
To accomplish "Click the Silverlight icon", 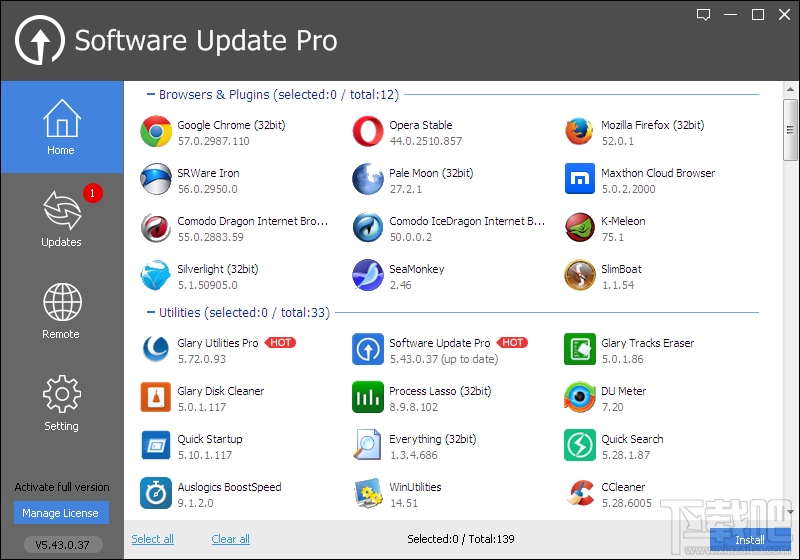I will tap(156, 275).
